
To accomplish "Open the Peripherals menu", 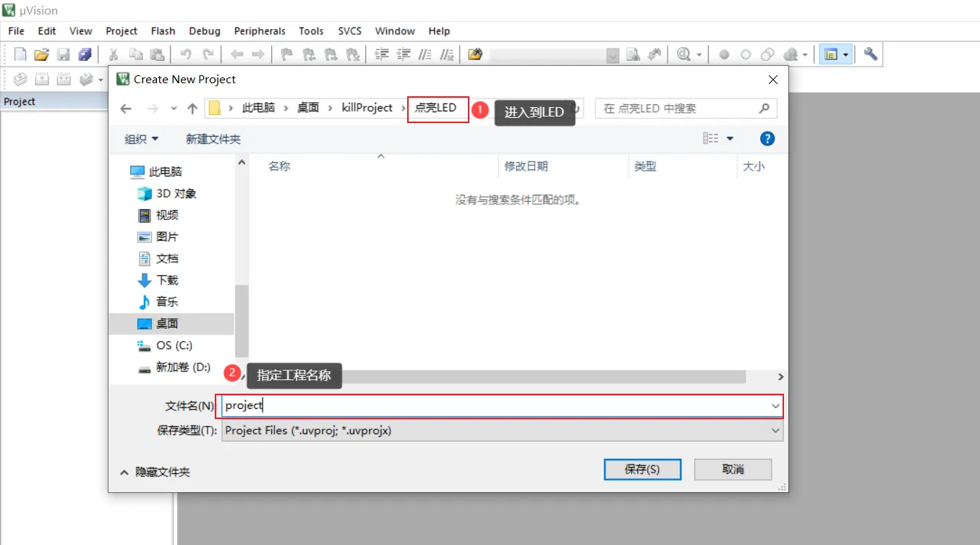I will click(260, 30).
